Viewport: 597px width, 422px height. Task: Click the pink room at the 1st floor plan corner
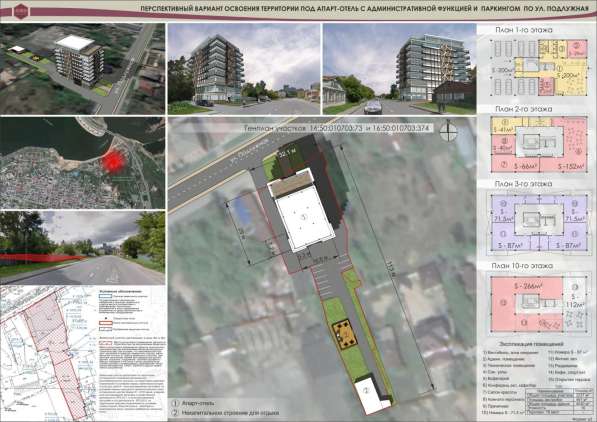click(576, 49)
